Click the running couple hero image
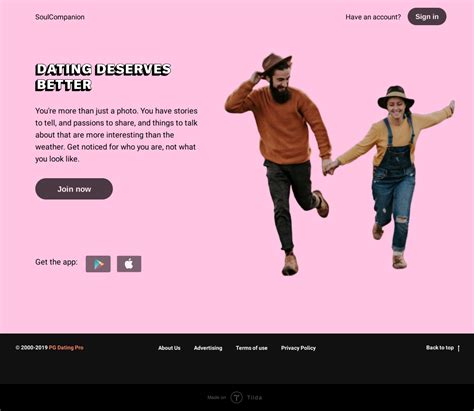 tap(339, 164)
